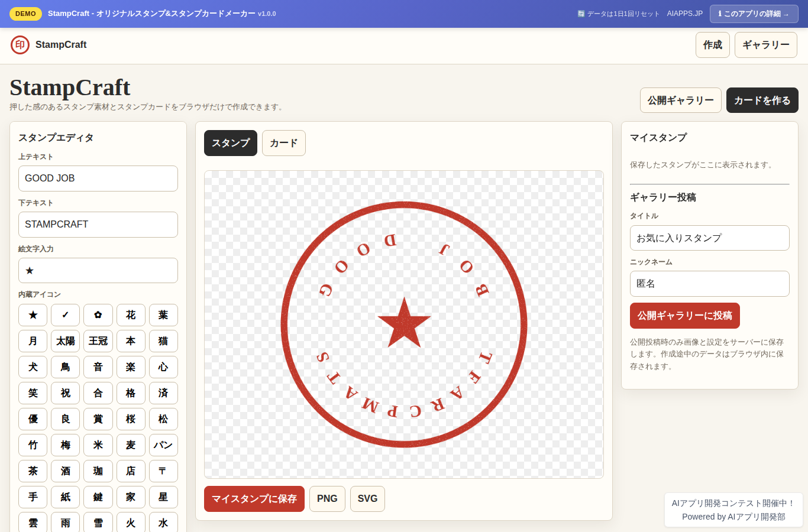The width and height of the screenshot is (808, 532).
Task: Save with マイスタンプに保存 button
Action: (x=254, y=499)
